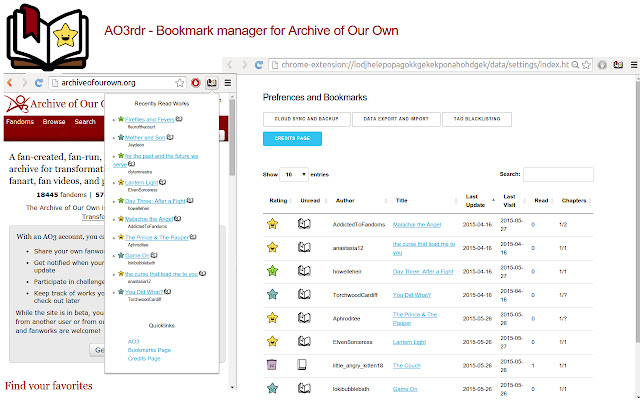Click the unread book icon in Aphroditee row
This screenshot has height=400, width=640.
click(304, 318)
